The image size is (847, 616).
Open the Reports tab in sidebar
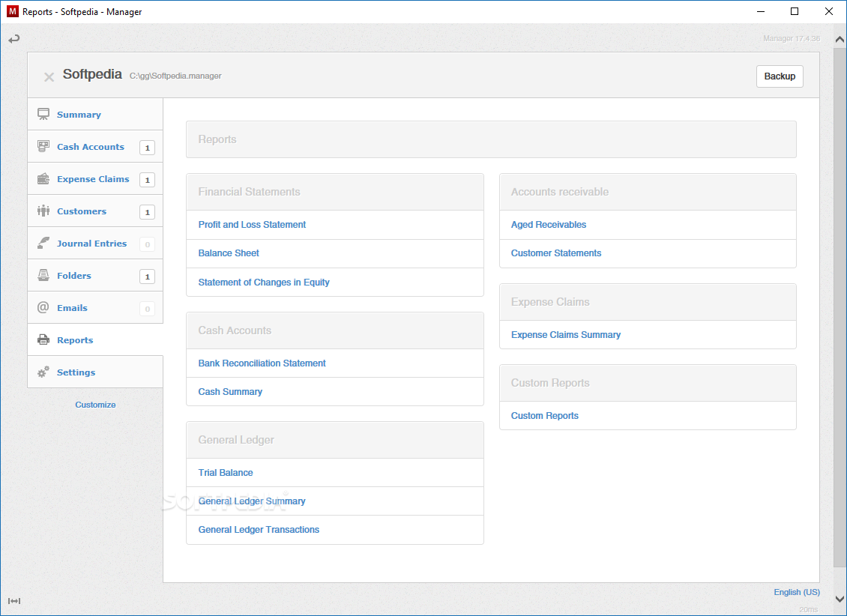pyautogui.click(x=75, y=340)
